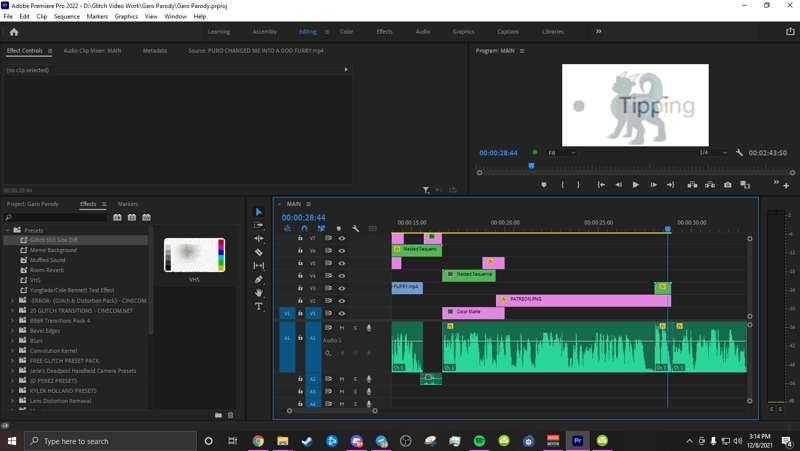Open Program monitor settings wrench

point(739,153)
